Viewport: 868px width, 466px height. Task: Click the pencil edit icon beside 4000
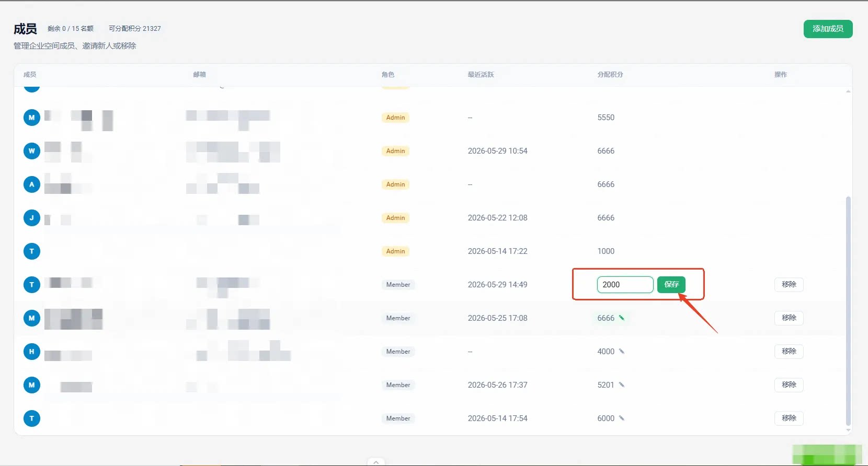[x=622, y=351]
